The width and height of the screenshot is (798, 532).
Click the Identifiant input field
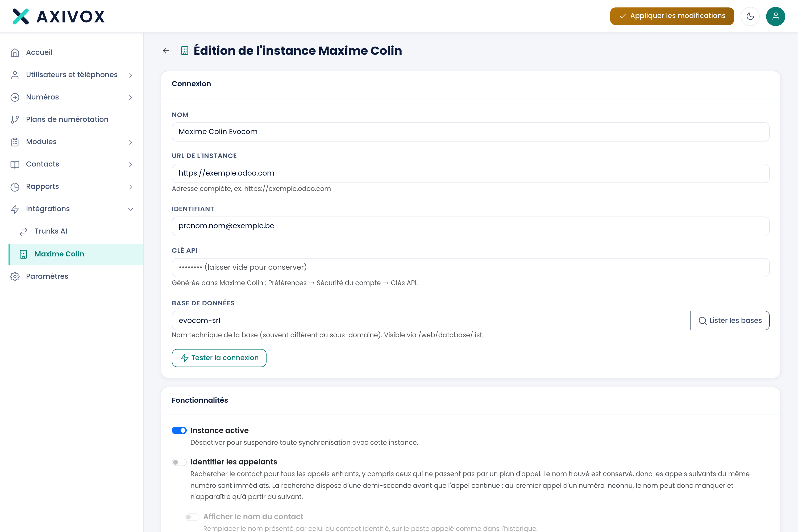470,226
